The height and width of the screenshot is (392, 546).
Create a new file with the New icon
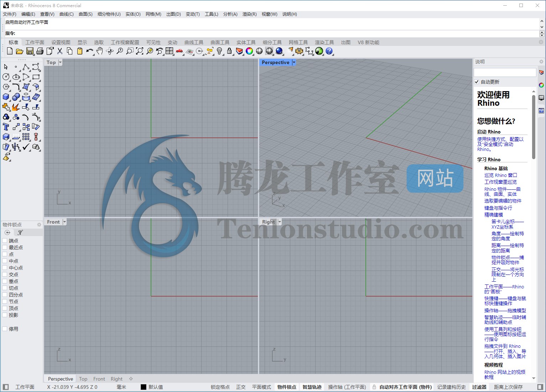click(x=10, y=51)
